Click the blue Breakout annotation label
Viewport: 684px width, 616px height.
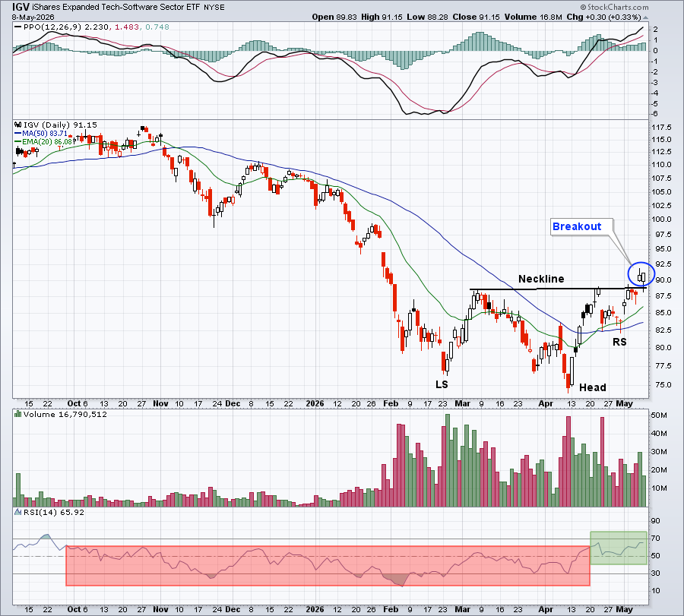click(577, 226)
